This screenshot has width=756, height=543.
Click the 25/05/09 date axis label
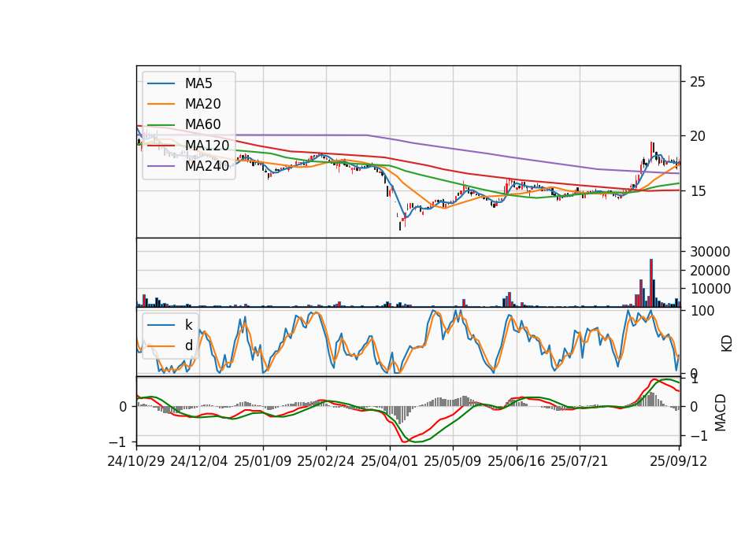point(452,461)
